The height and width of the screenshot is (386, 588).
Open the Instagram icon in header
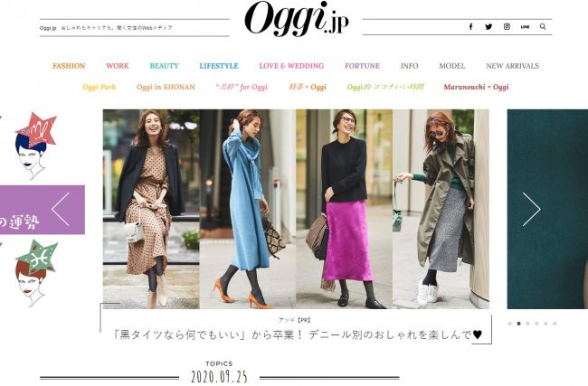point(507,26)
